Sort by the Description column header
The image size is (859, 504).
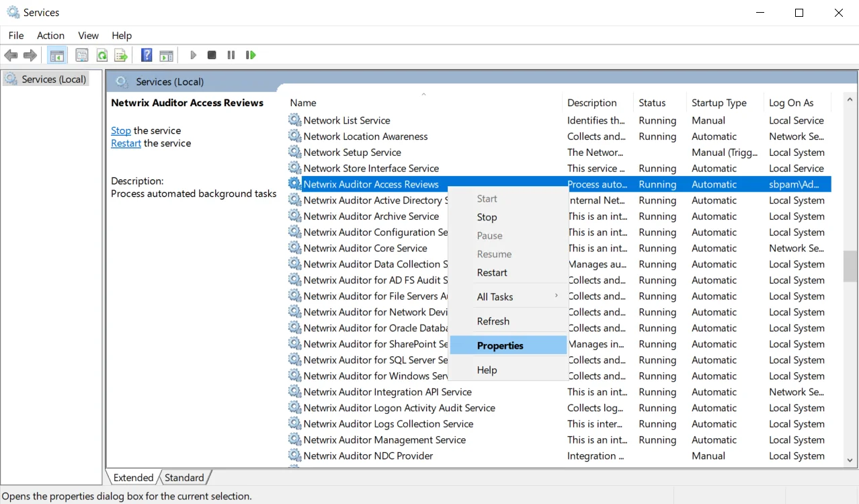pyautogui.click(x=598, y=103)
